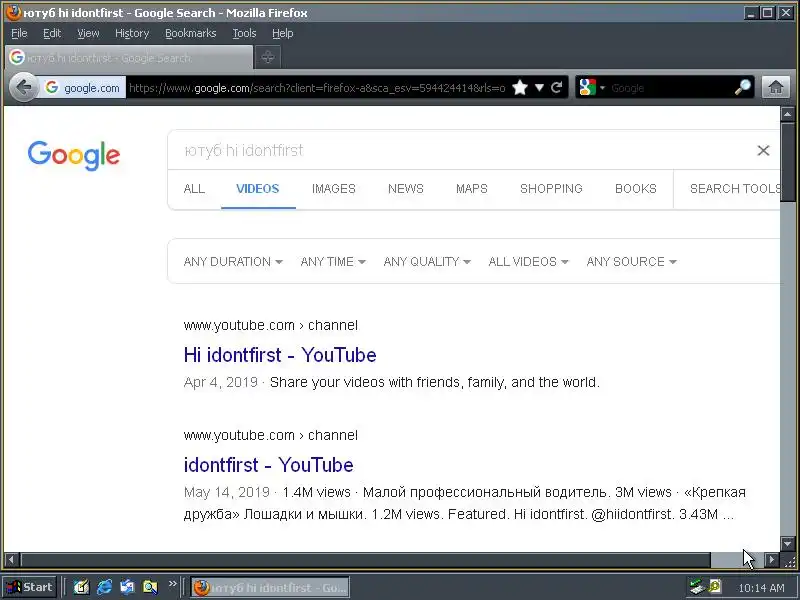The width and height of the screenshot is (800, 600).
Task: Open the File menu
Action: coord(19,33)
